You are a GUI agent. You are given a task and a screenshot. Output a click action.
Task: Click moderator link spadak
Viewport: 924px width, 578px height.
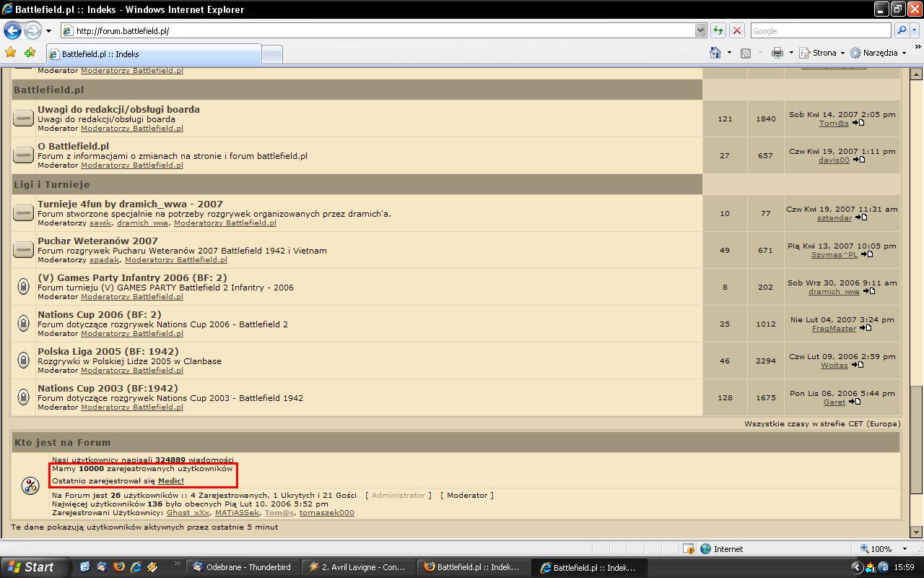104,260
